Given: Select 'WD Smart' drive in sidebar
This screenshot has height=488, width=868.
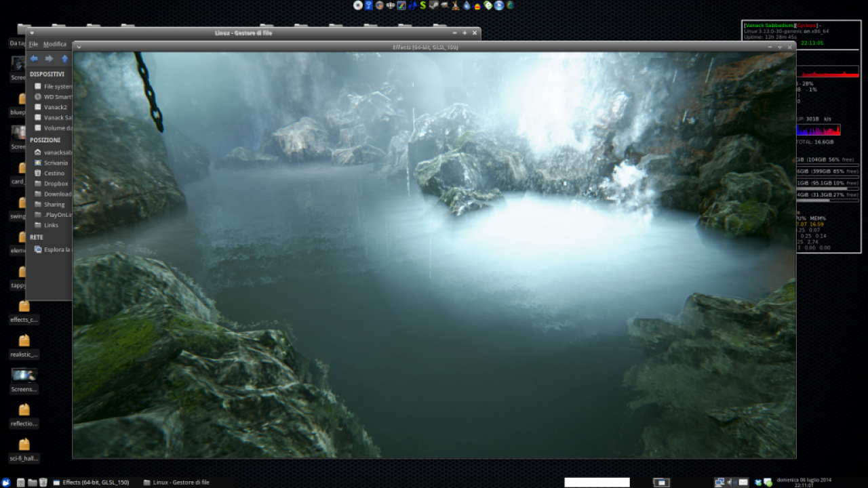Looking at the screenshot, I should [x=53, y=97].
